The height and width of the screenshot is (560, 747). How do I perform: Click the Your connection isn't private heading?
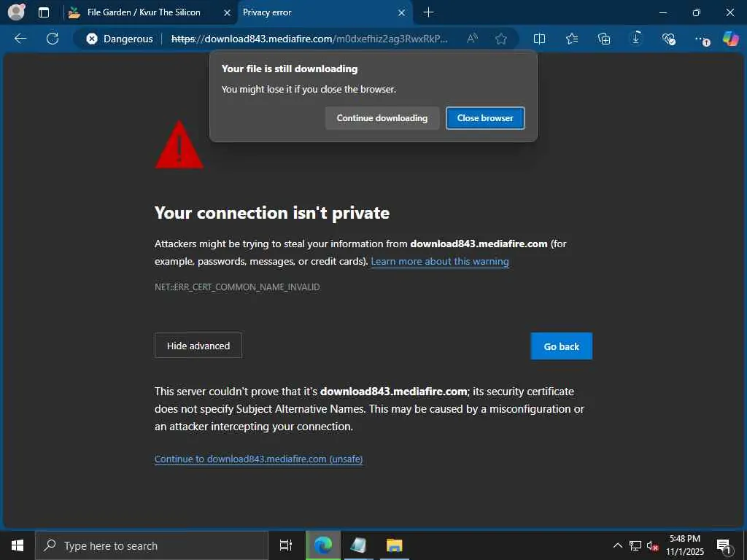(272, 213)
